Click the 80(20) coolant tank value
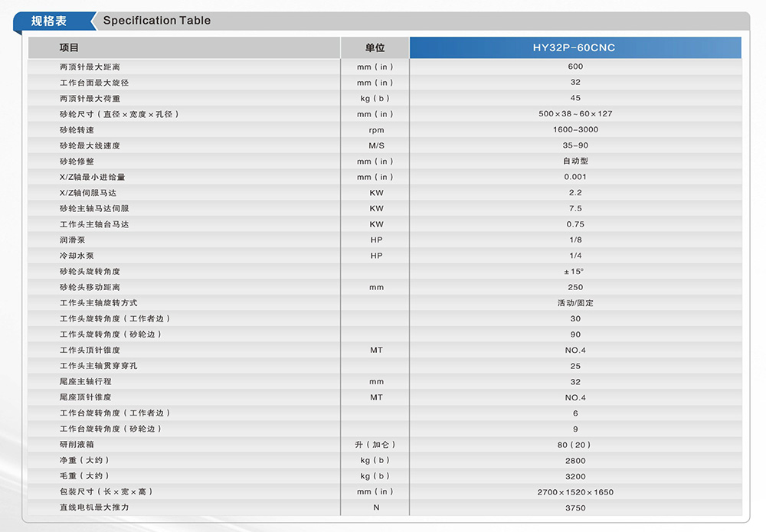Image resolution: width=766 pixels, height=532 pixels. click(575, 445)
